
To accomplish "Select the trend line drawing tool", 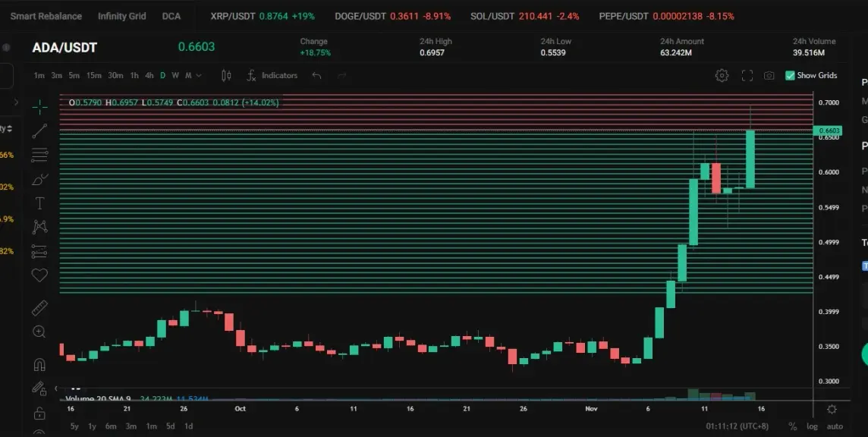I will [x=39, y=131].
